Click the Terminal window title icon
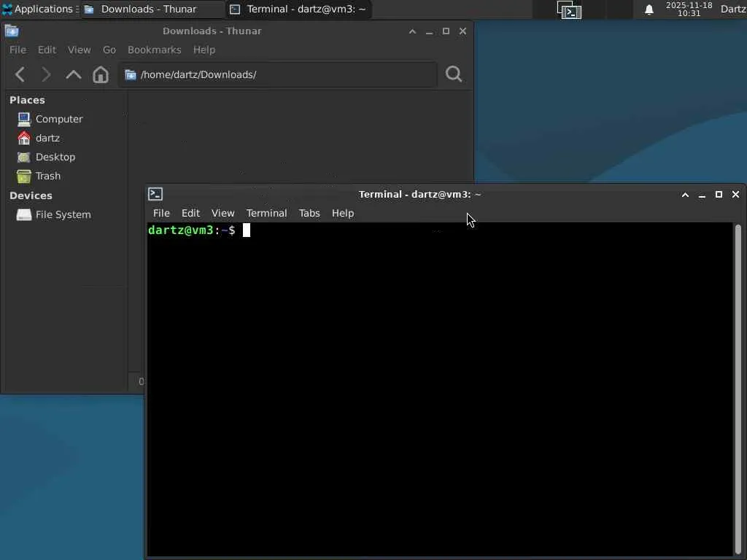Image resolution: width=747 pixels, height=560 pixels. pyautogui.click(x=155, y=194)
